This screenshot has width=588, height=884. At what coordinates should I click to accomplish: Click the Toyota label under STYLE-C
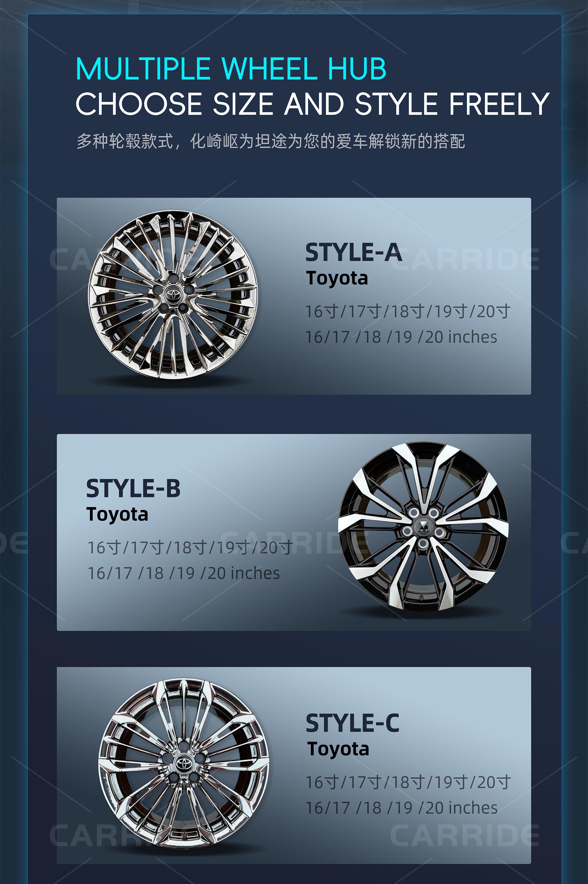tap(338, 749)
